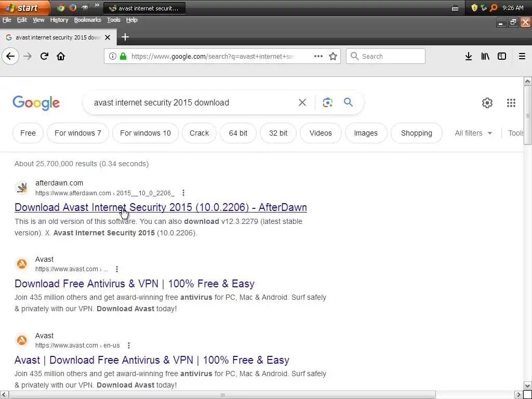Open the Library icon in toolbar
Screen dimensions: 532x399
pyautogui.click(x=485, y=56)
